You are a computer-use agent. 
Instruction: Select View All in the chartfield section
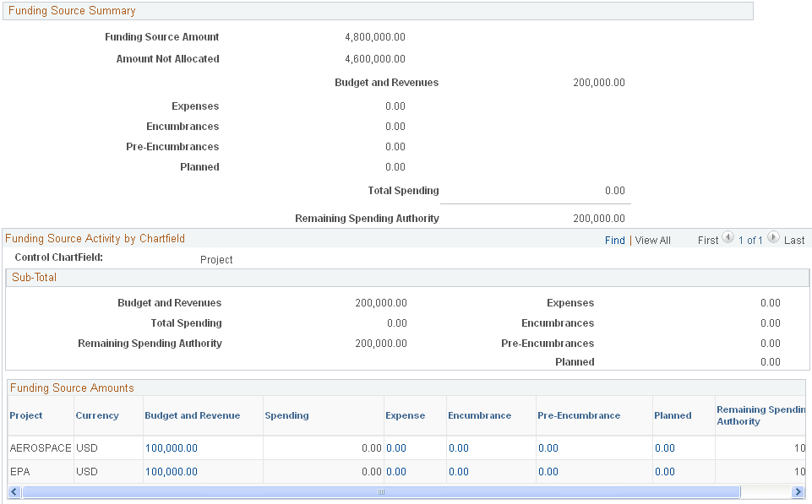(x=652, y=240)
